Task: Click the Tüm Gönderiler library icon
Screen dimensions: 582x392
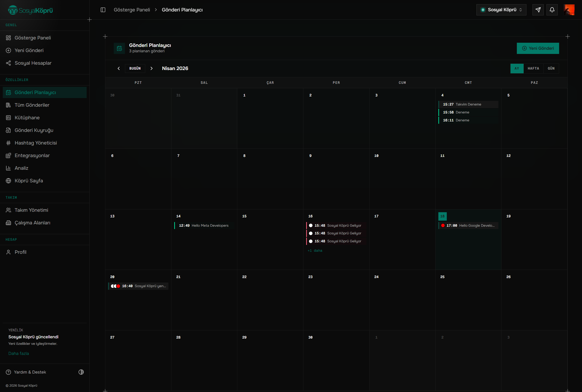Action: [8, 105]
